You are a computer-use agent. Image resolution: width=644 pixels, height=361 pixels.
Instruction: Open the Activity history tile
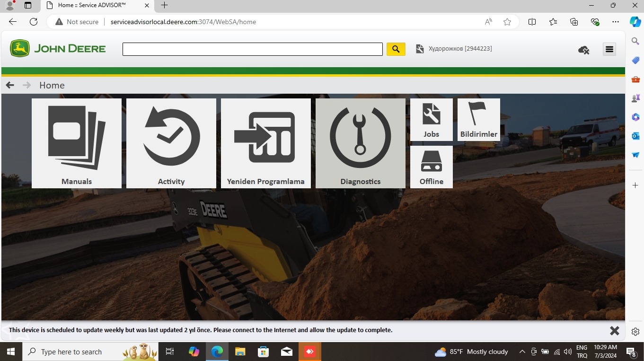(x=171, y=143)
